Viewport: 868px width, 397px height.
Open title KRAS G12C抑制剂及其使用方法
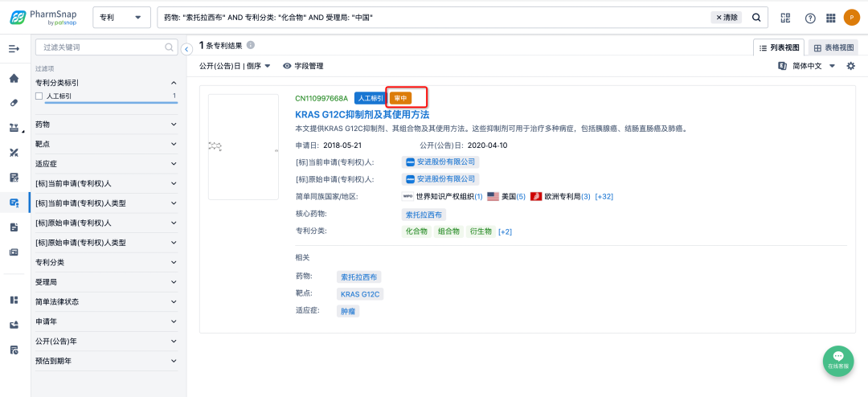pyautogui.click(x=362, y=115)
